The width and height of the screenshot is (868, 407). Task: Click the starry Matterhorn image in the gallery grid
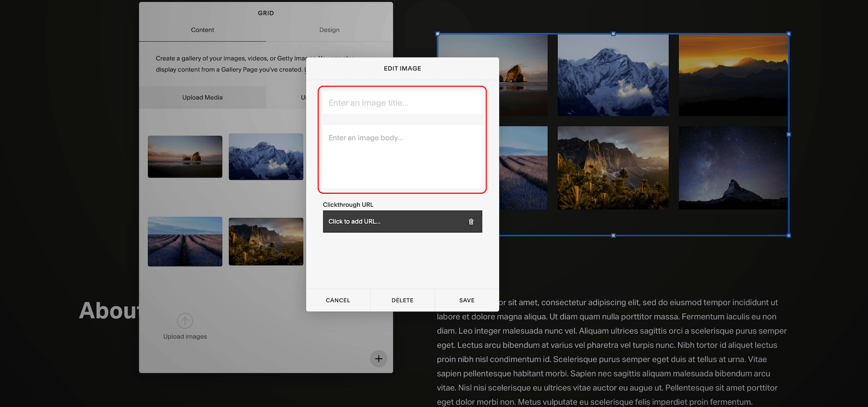[x=732, y=168]
